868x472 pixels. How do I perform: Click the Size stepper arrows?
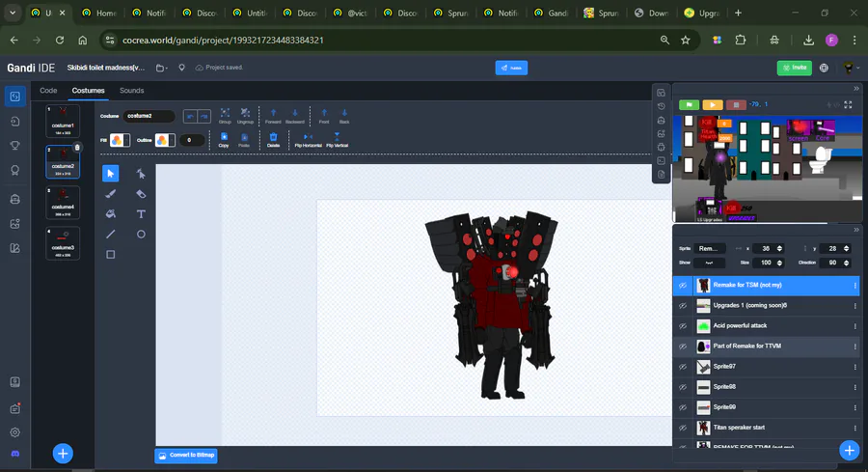click(779, 263)
